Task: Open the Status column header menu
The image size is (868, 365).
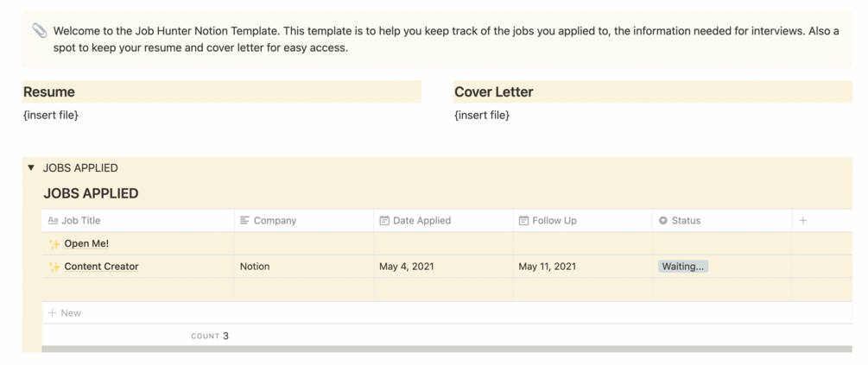Action: (686, 221)
